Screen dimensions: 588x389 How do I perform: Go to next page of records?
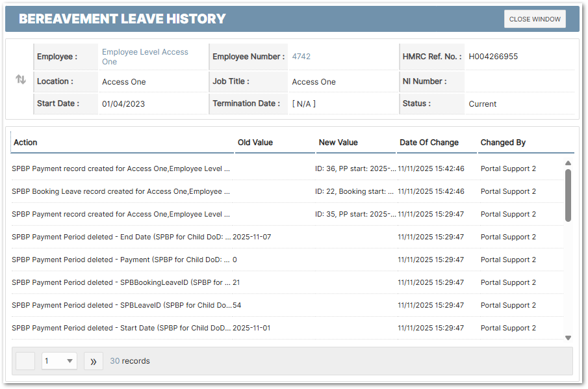[94, 361]
